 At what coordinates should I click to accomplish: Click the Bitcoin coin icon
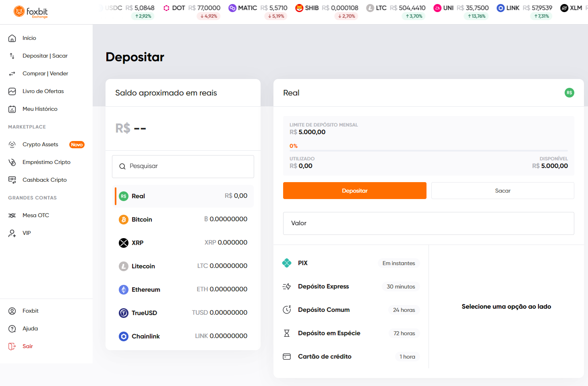pos(124,220)
